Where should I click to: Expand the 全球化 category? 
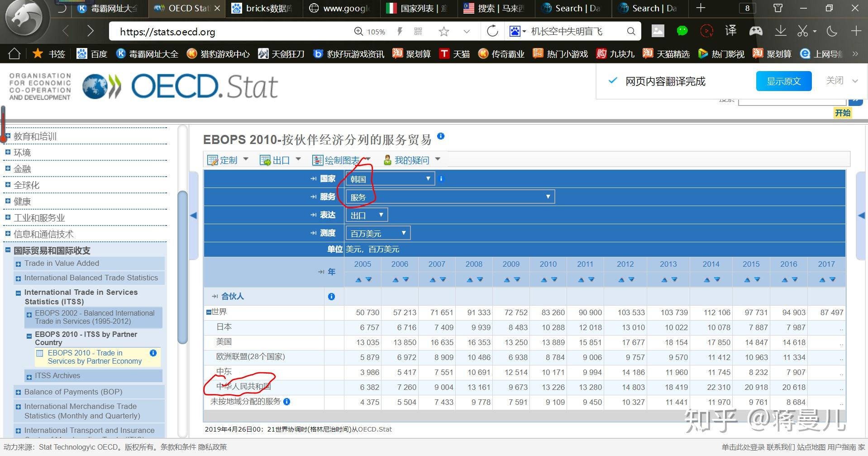click(8, 185)
